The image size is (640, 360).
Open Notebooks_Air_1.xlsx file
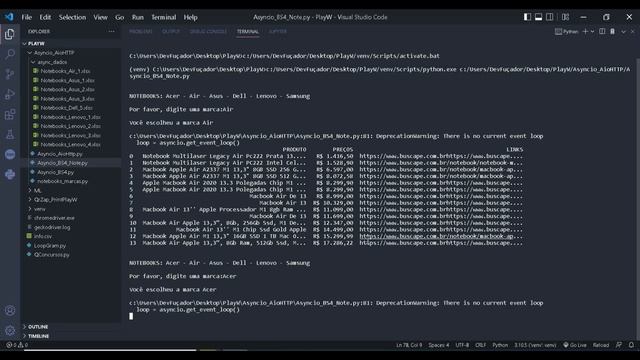(65, 71)
